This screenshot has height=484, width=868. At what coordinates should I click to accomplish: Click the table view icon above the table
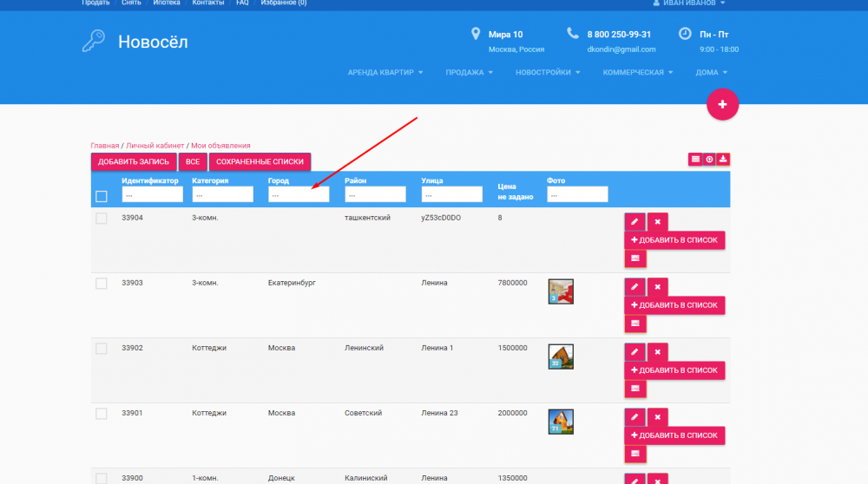pyautogui.click(x=695, y=159)
